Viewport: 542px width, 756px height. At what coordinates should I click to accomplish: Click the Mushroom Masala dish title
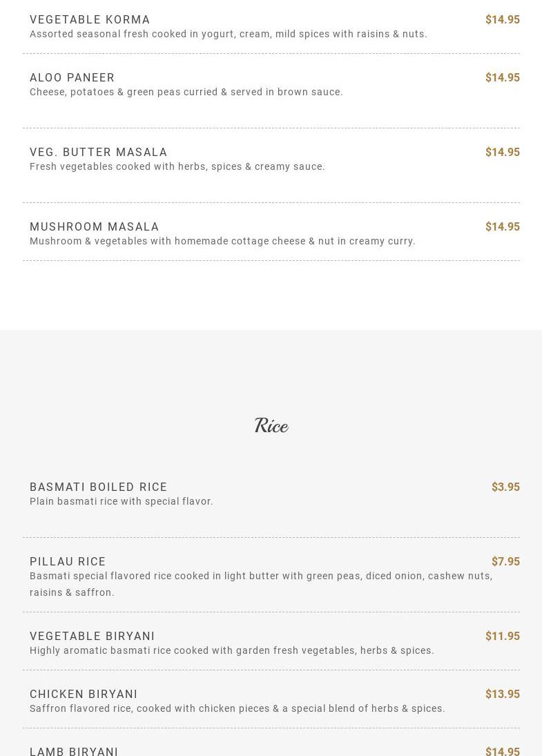pyautogui.click(x=95, y=226)
